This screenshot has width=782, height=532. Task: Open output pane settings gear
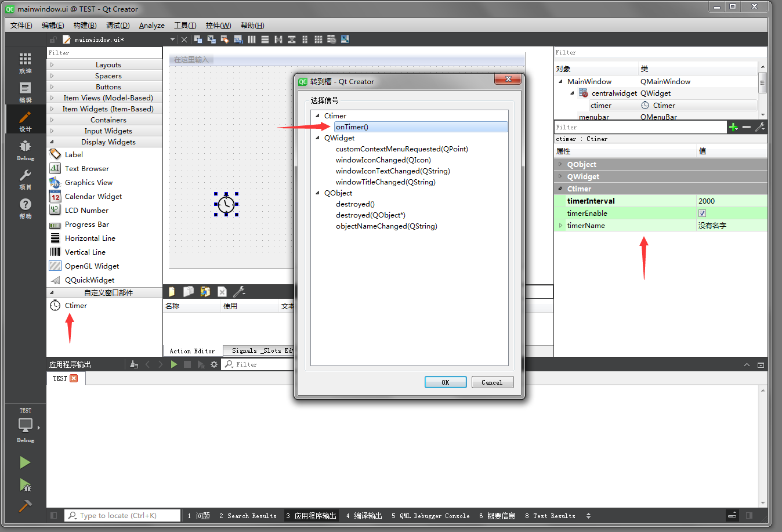pos(214,364)
